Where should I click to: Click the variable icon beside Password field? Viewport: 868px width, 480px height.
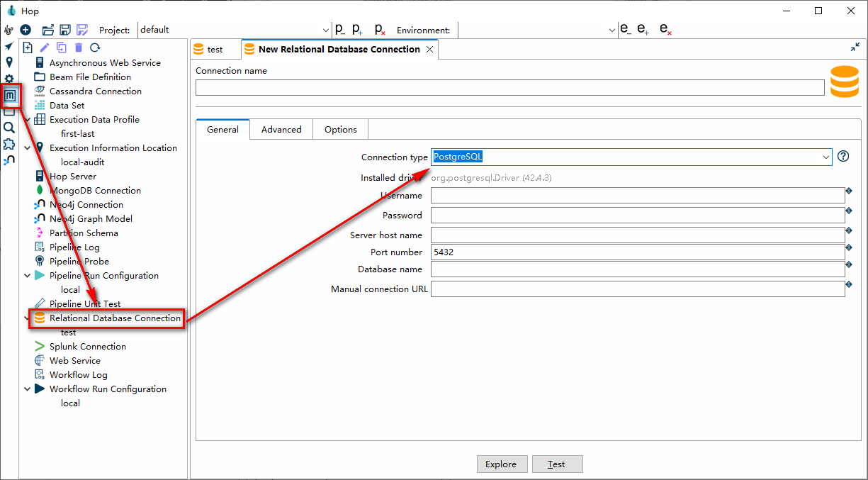point(848,211)
